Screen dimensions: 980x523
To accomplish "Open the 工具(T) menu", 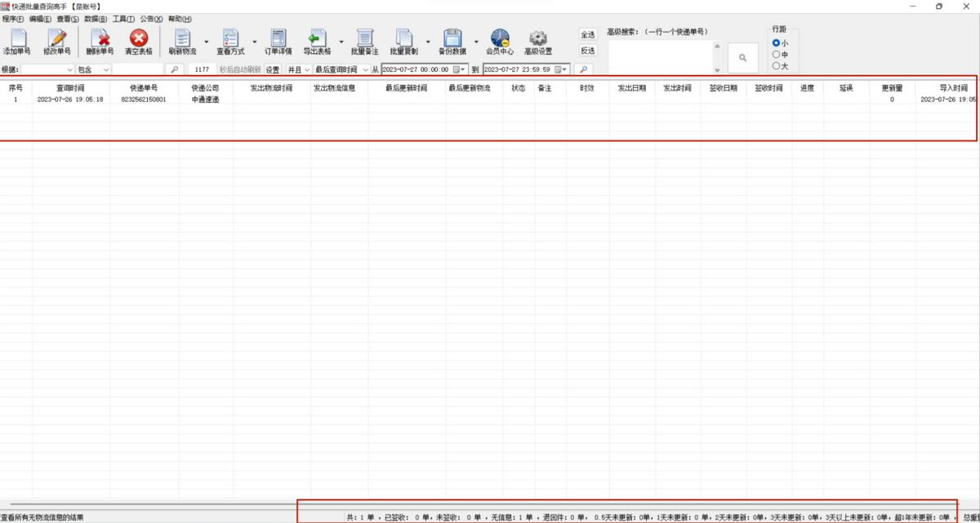I will (x=123, y=19).
